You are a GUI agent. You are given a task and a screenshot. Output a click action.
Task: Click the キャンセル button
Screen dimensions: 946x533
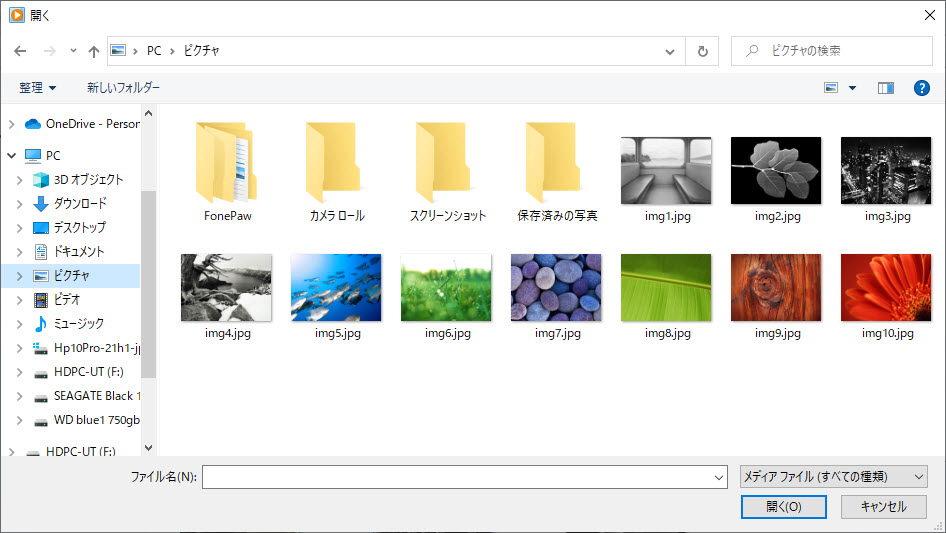[x=883, y=507]
